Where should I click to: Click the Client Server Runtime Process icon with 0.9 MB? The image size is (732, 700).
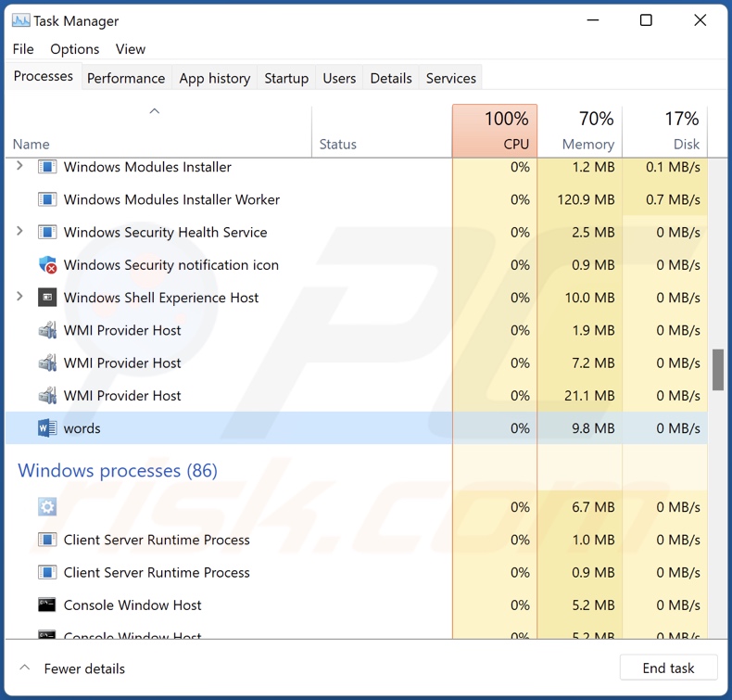point(47,572)
